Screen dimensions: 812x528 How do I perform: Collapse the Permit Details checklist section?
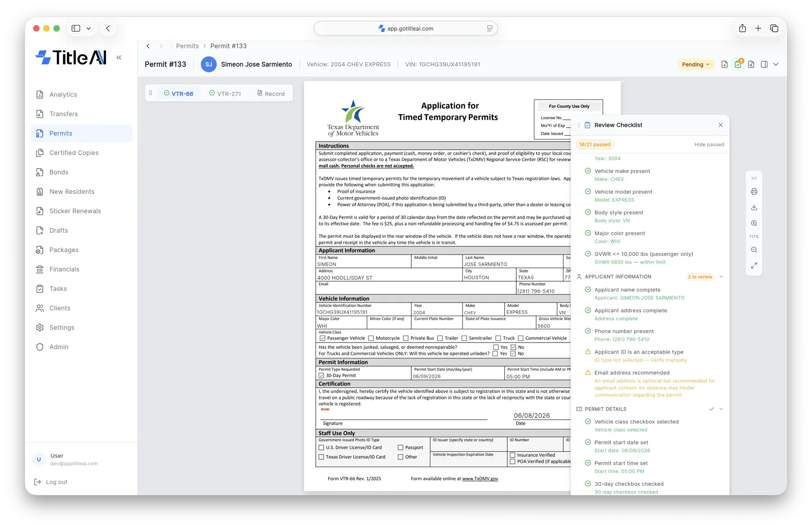pos(721,409)
